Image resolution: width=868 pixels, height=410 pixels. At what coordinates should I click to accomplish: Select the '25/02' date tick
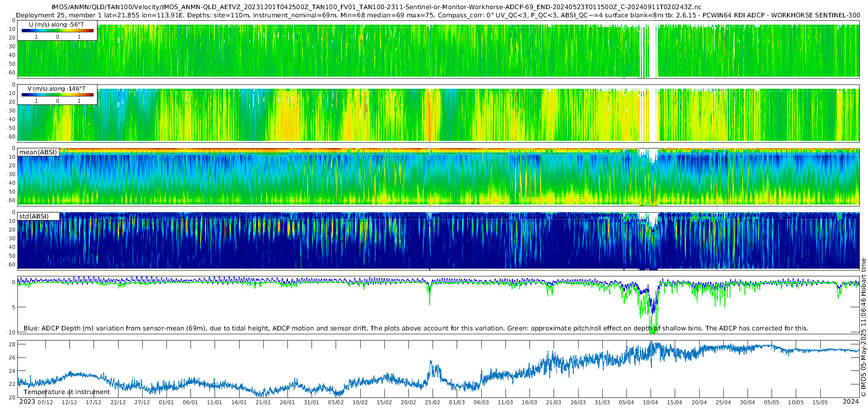coord(433,403)
